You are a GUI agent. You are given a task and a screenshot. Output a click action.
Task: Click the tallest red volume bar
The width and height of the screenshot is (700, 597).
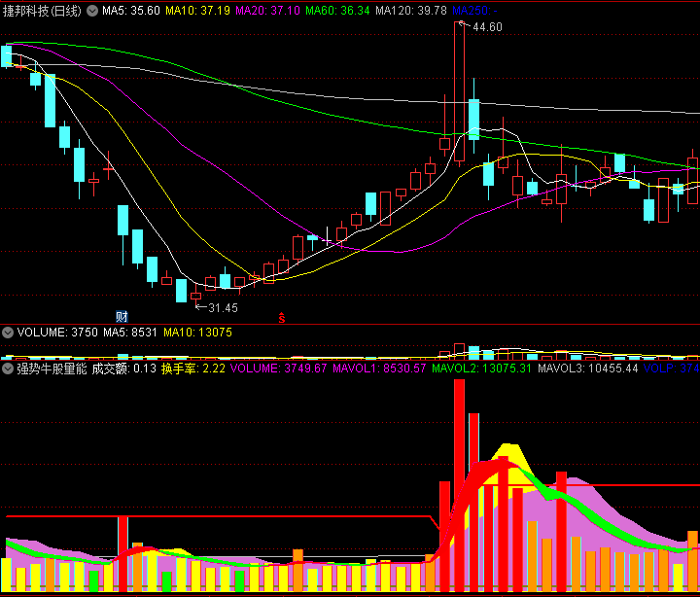[x=459, y=485]
